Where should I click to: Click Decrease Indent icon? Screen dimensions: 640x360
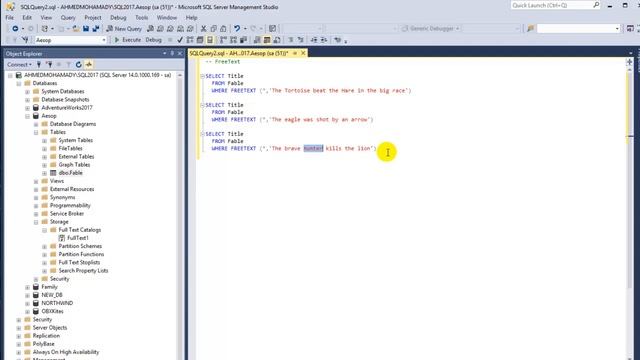(x=314, y=40)
